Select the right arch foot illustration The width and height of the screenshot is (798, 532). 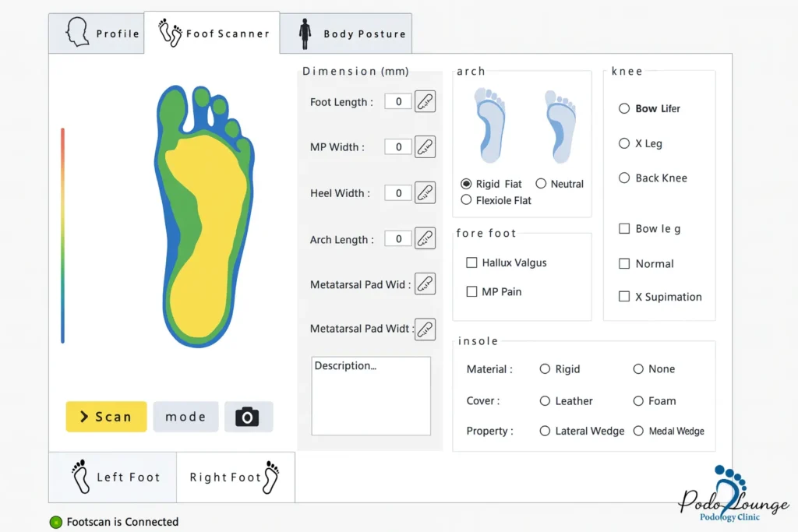tap(560, 126)
